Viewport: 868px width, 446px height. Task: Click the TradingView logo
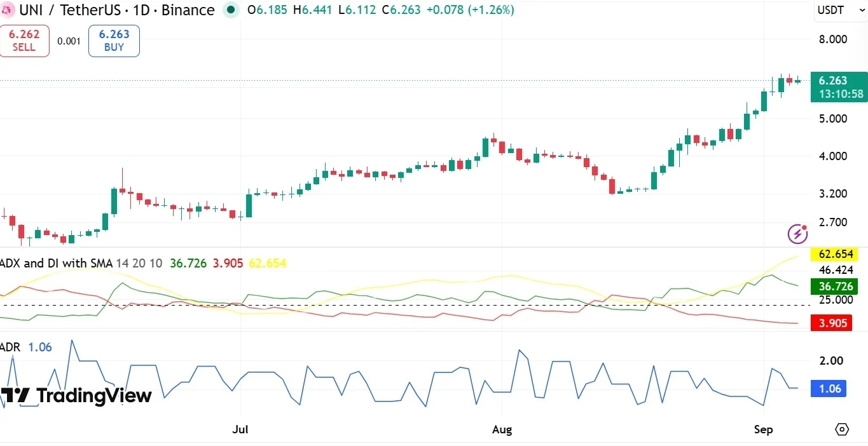pyautogui.click(x=76, y=396)
